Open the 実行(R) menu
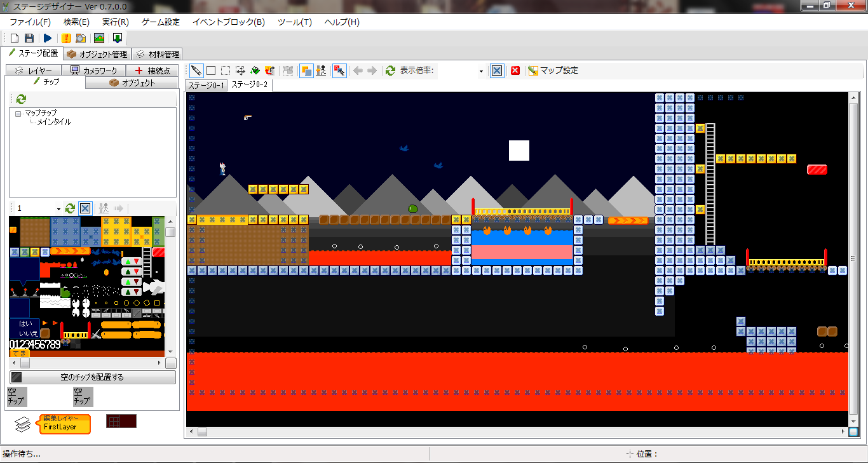The height and width of the screenshot is (463, 868). click(x=115, y=22)
